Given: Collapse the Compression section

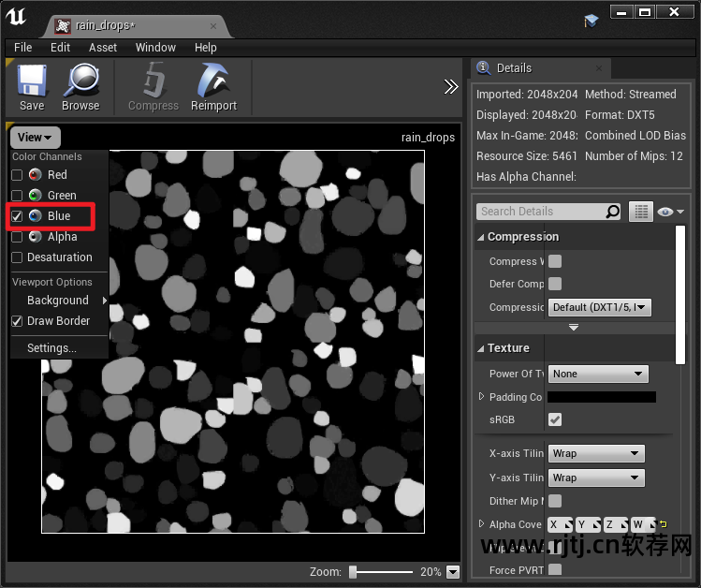Looking at the screenshot, I should [481, 237].
